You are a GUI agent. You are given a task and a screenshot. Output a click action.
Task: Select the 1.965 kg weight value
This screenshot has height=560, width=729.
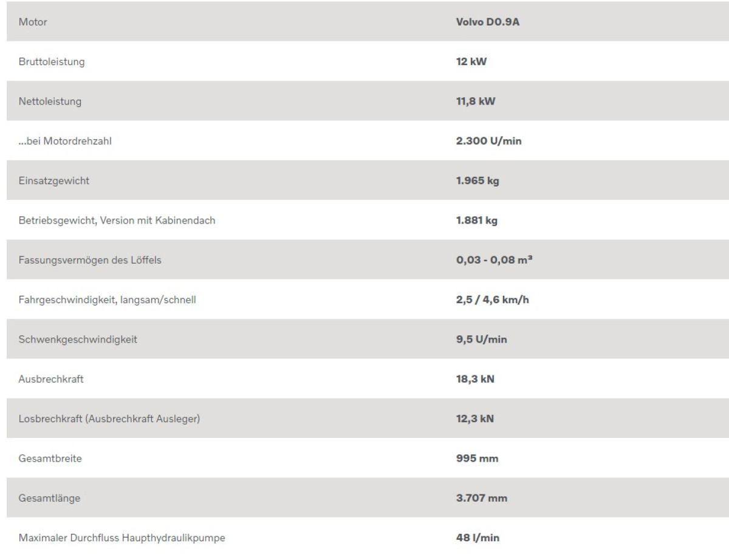(477, 181)
